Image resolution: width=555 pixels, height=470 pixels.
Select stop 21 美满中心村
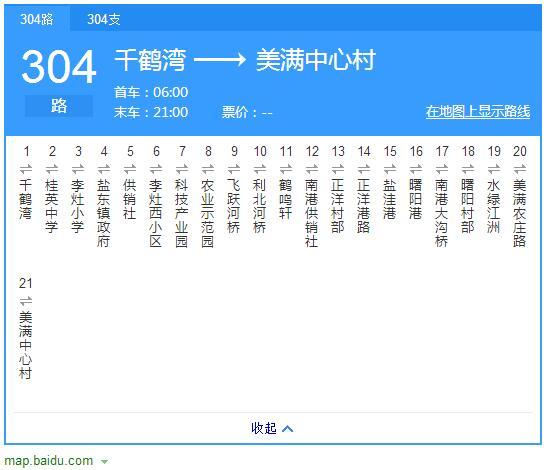point(26,345)
